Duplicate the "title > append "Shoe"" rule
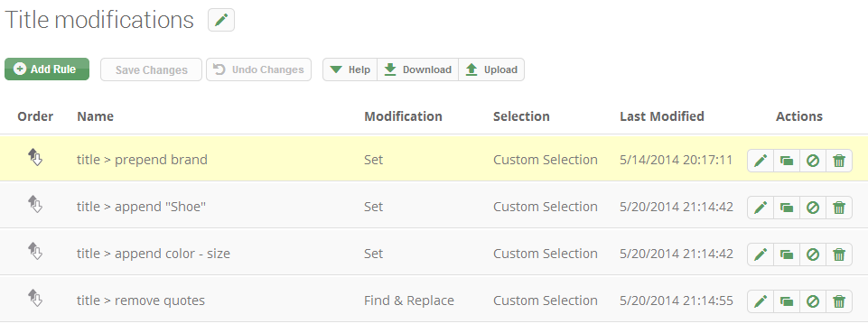The image size is (868, 333). 787,208
